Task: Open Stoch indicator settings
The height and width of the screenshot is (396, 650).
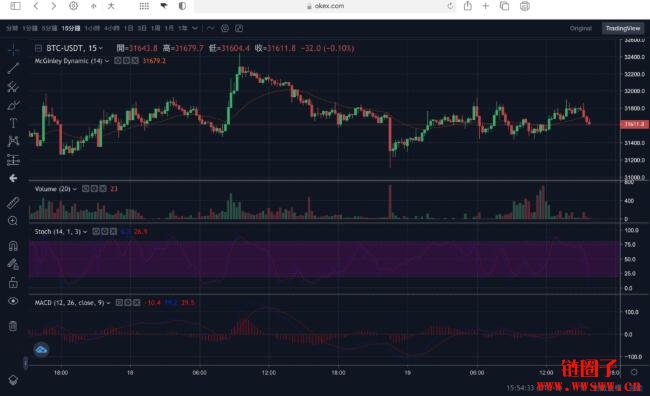Action: point(104,231)
